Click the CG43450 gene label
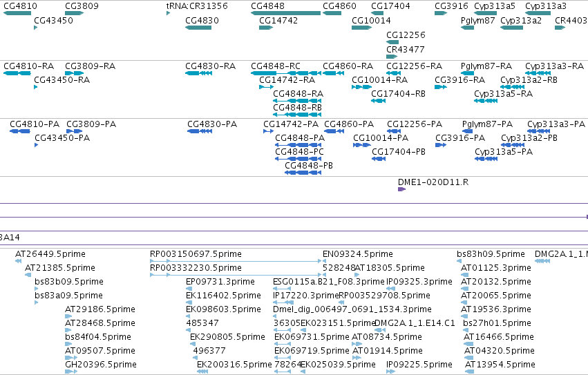The height and width of the screenshot is (375, 588). coord(53,21)
